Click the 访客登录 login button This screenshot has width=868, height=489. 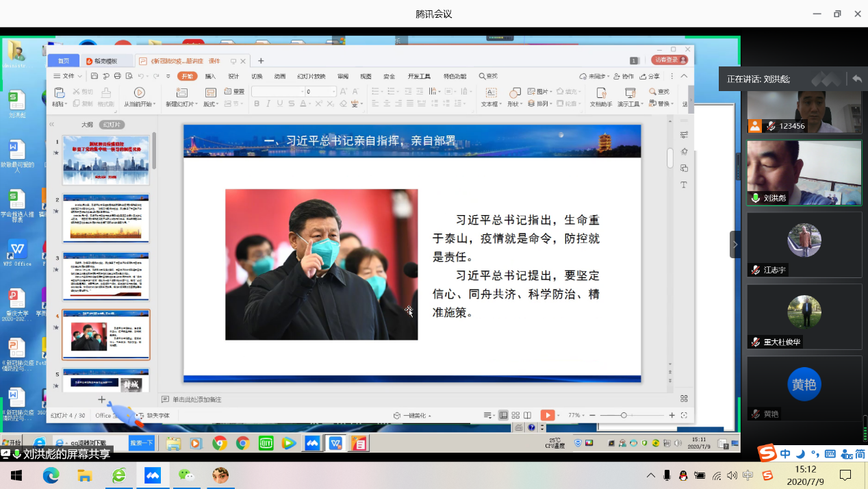[x=669, y=60]
